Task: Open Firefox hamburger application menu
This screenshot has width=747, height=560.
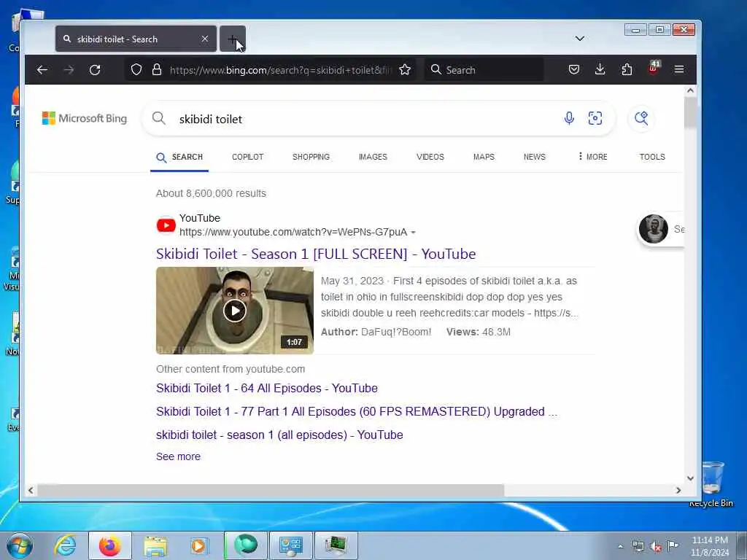Action: point(679,70)
